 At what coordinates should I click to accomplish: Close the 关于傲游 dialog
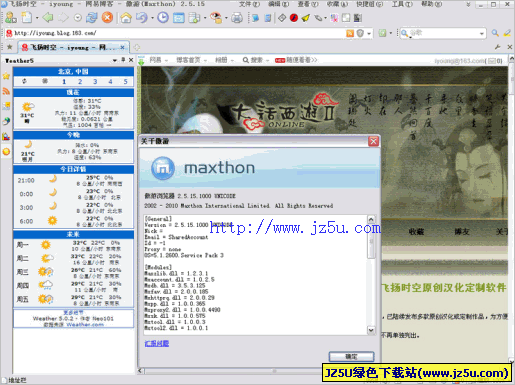[373, 141]
